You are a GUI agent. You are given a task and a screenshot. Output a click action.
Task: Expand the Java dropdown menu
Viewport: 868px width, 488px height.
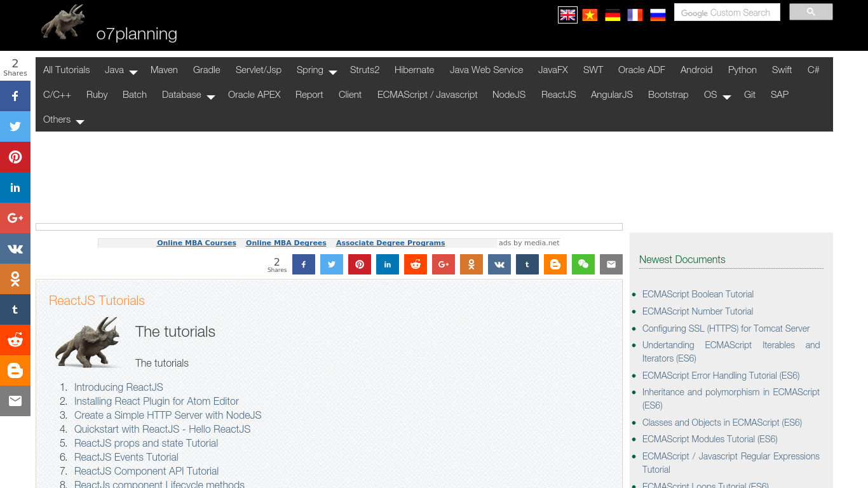[x=121, y=71]
